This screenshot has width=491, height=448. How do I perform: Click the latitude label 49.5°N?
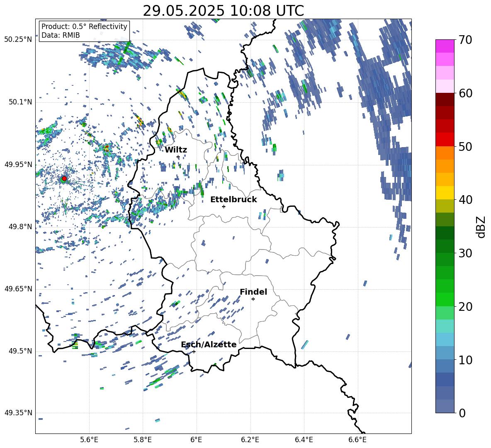20,351
